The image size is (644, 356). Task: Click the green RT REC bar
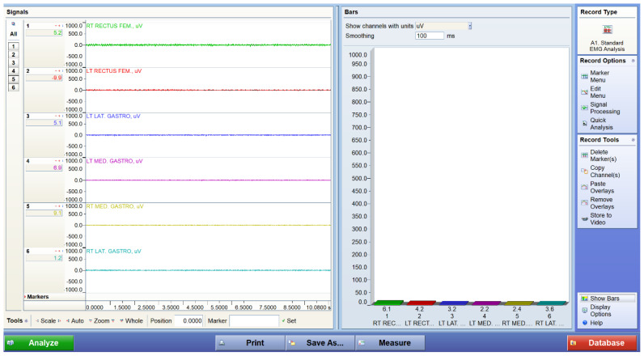click(x=388, y=303)
